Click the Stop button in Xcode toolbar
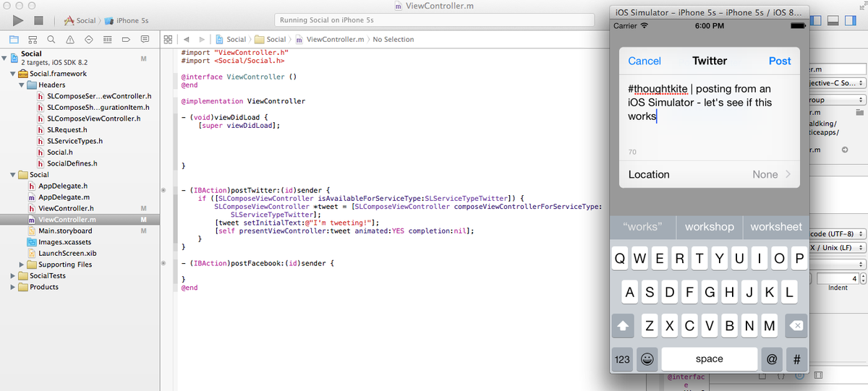 [39, 21]
